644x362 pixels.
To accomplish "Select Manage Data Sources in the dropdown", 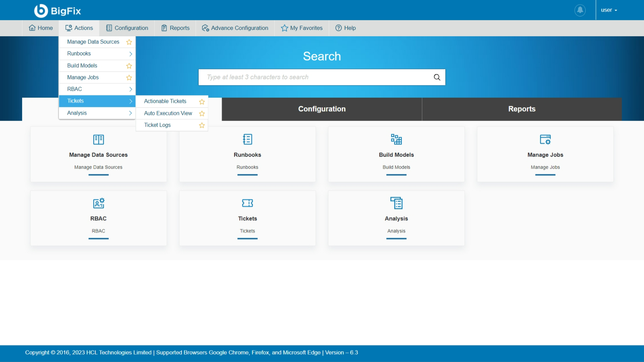I will [x=93, y=42].
